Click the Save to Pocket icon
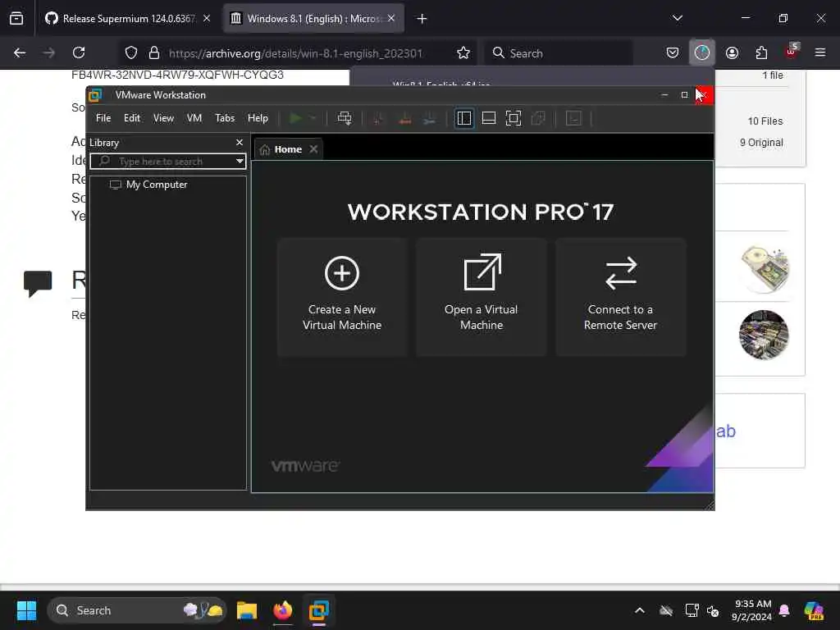This screenshot has width=840, height=630. pyautogui.click(x=673, y=52)
